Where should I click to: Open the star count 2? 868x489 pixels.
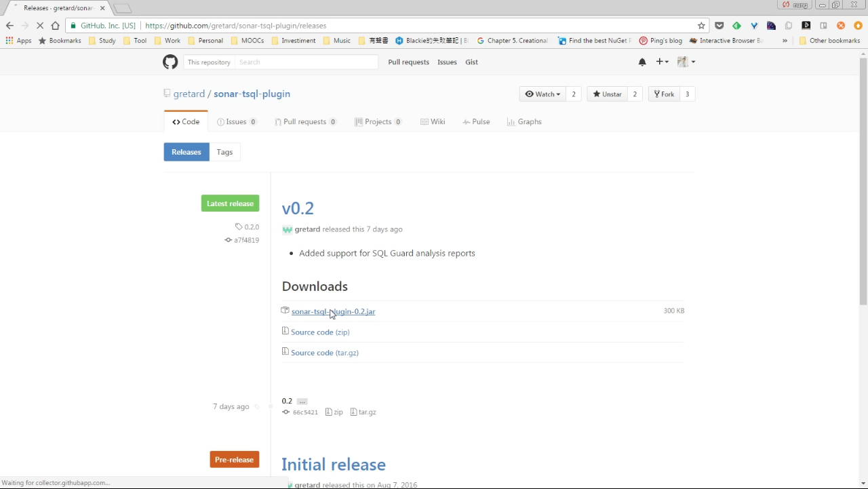(635, 94)
